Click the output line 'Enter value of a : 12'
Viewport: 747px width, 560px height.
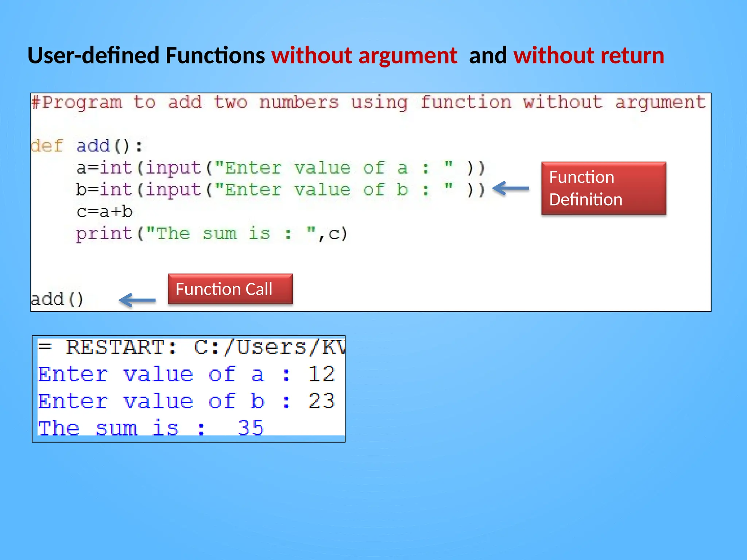[x=186, y=374]
